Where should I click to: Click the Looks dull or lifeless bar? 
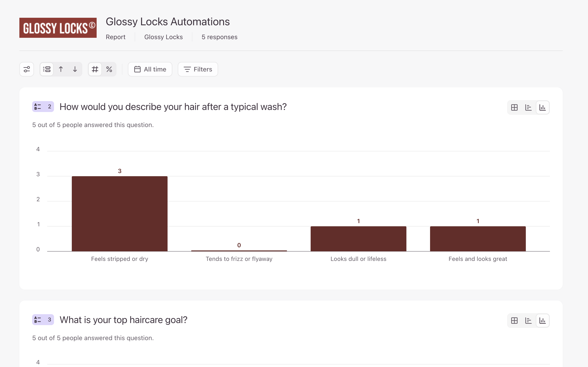coord(358,239)
